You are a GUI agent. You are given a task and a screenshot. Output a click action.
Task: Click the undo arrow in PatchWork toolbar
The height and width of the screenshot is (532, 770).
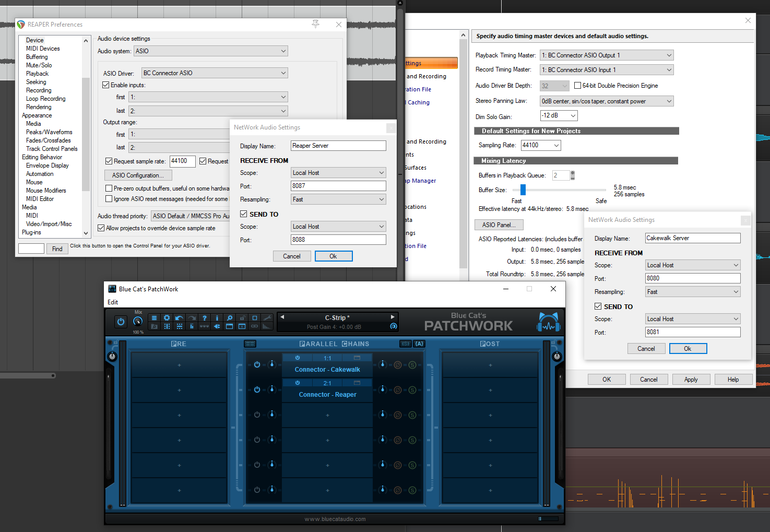(179, 317)
